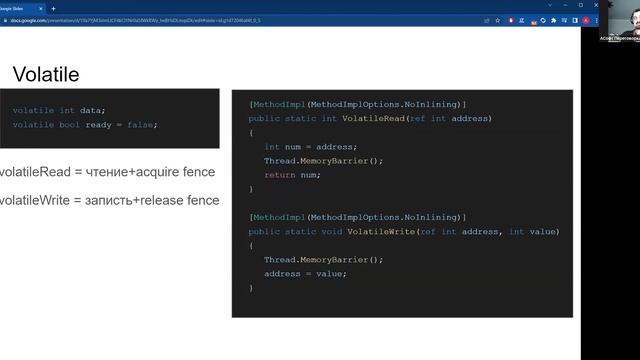Screen dimensions: 640x360
Task: Open the translate extension icon
Action: pos(522,20)
